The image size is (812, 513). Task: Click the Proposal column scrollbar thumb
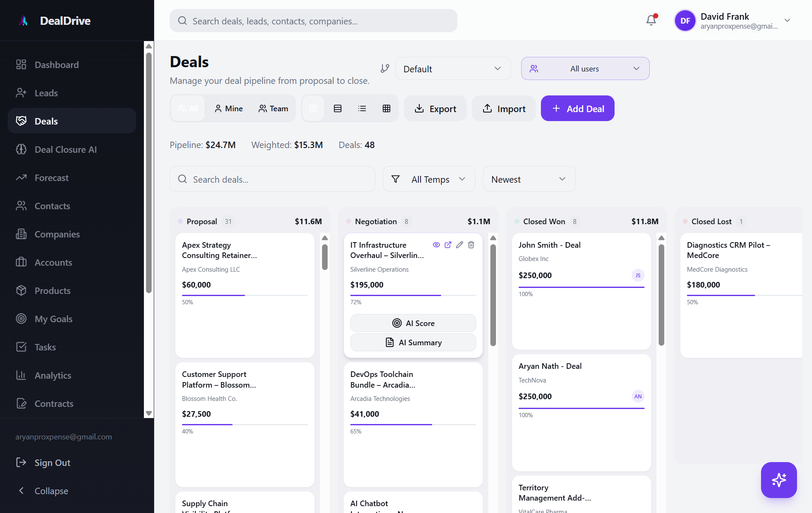pos(325,257)
